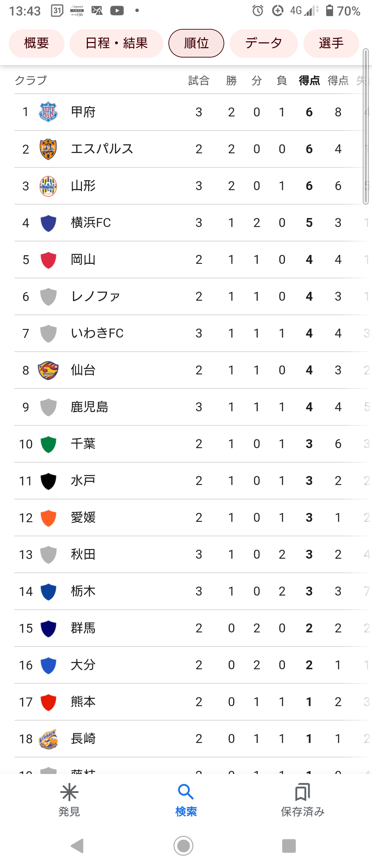Viewport: 372px width, 868px height.
Task: Tap the Android back triangle button
Action: tap(77, 846)
